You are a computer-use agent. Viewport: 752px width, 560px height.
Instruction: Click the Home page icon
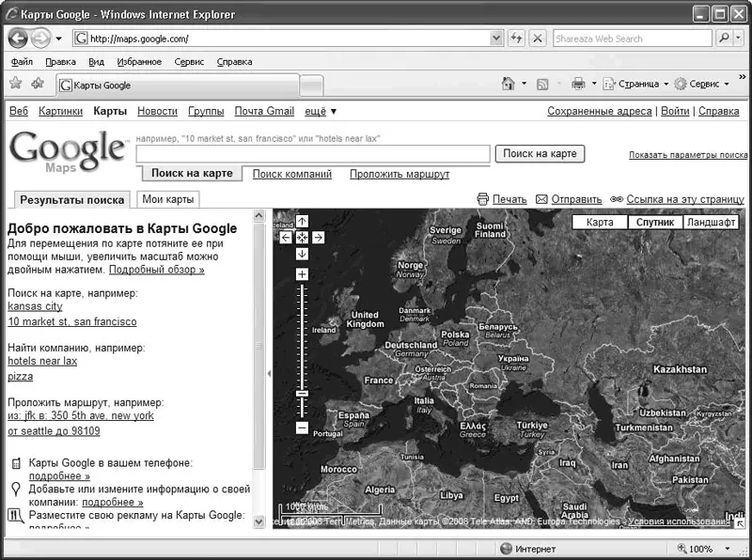pos(508,84)
